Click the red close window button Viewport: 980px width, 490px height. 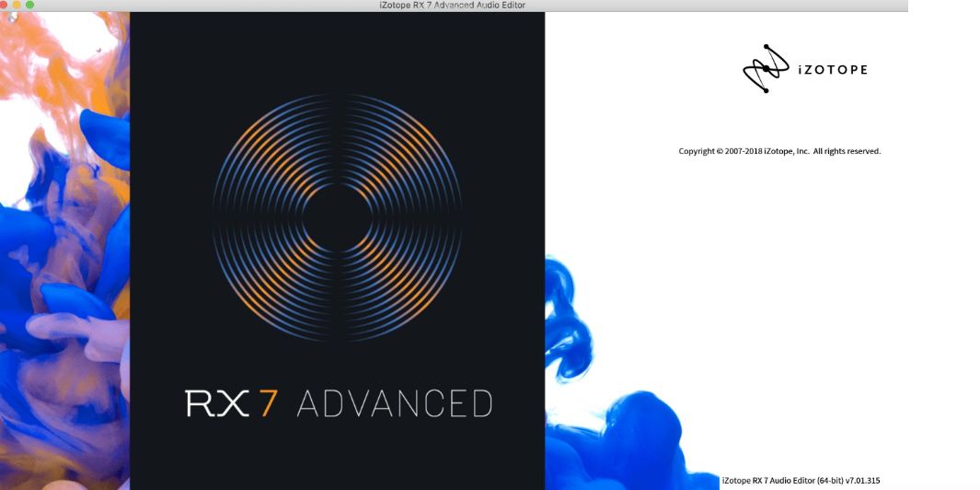[x=5, y=5]
